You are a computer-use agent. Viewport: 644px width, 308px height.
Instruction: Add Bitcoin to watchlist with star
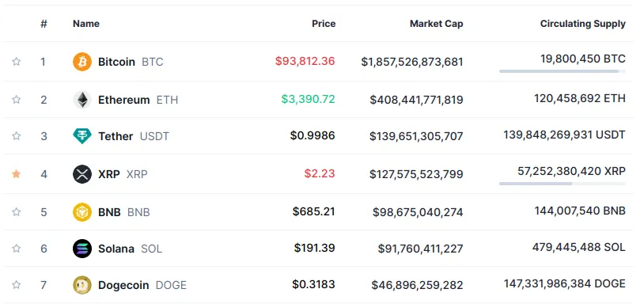click(x=16, y=62)
